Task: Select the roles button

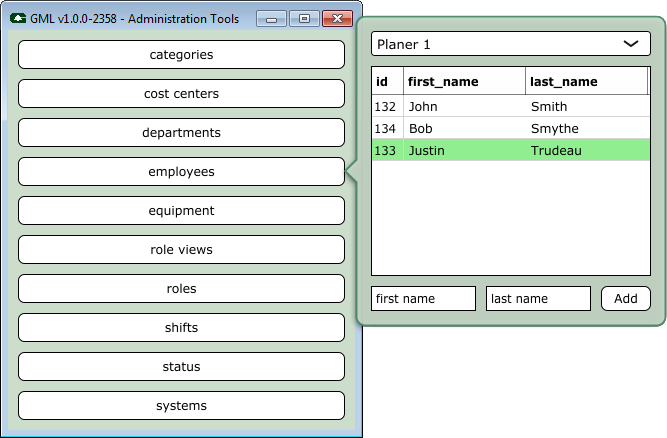Action: click(x=181, y=289)
